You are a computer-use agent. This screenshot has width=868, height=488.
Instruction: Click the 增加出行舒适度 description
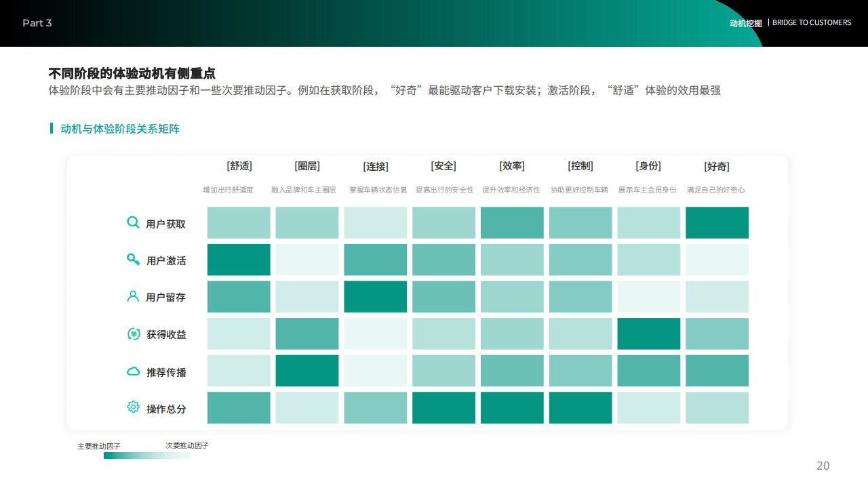pos(228,190)
